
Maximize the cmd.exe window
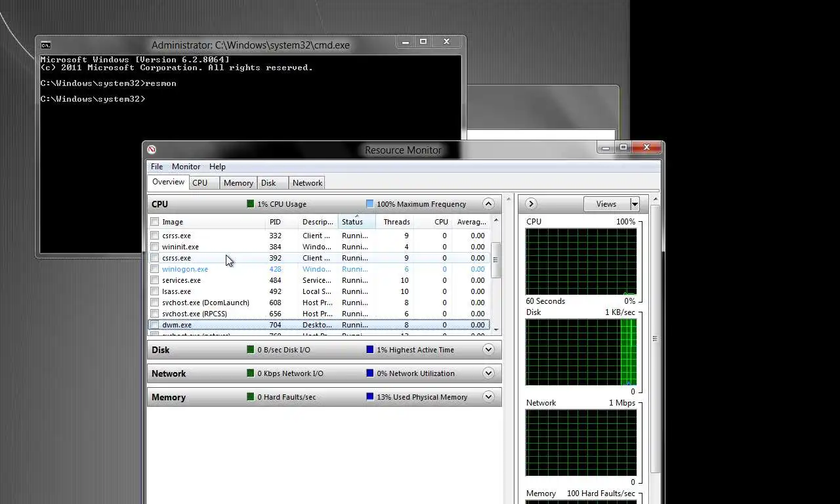pyautogui.click(x=423, y=41)
